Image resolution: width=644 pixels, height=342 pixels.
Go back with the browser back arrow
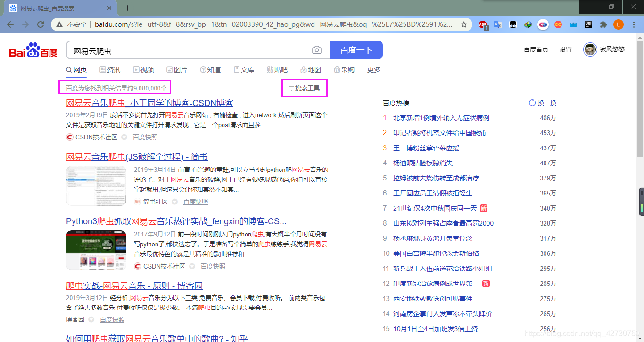10,24
